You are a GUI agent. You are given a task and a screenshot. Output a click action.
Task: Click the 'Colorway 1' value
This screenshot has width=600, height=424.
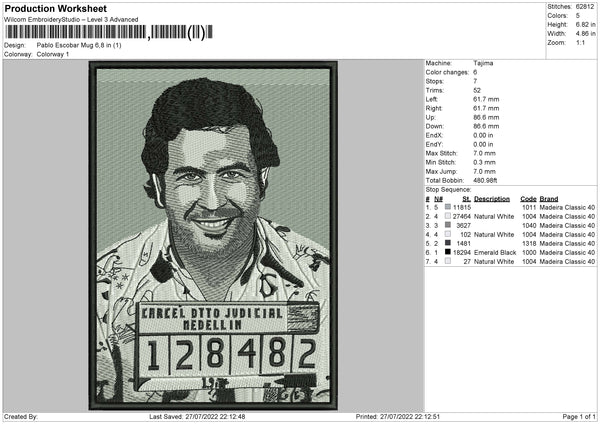53,54
